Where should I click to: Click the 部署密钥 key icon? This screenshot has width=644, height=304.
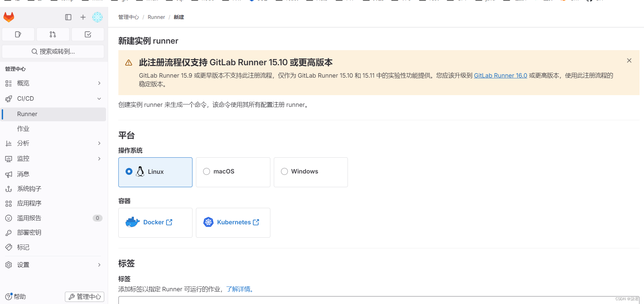pyautogui.click(x=9, y=233)
